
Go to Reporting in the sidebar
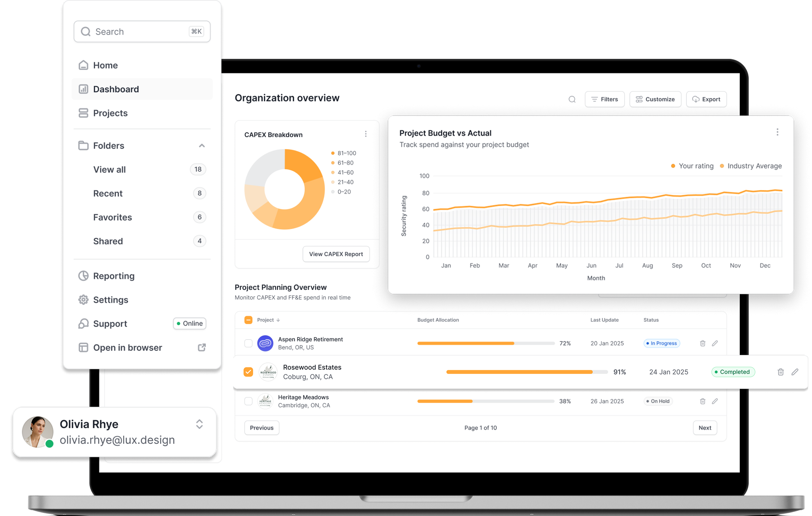coord(113,276)
